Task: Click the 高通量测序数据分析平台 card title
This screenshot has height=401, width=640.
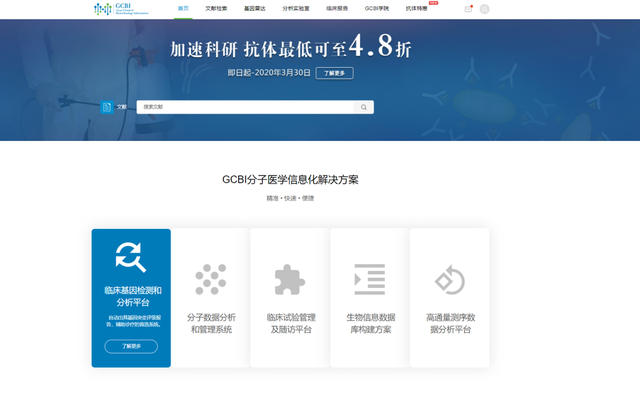Action: click(x=451, y=323)
